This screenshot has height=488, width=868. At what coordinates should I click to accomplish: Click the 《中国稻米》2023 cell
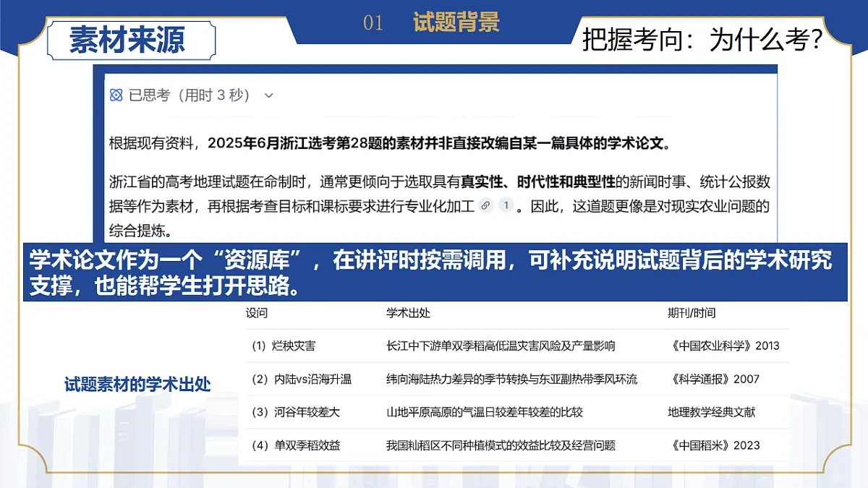point(715,445)
